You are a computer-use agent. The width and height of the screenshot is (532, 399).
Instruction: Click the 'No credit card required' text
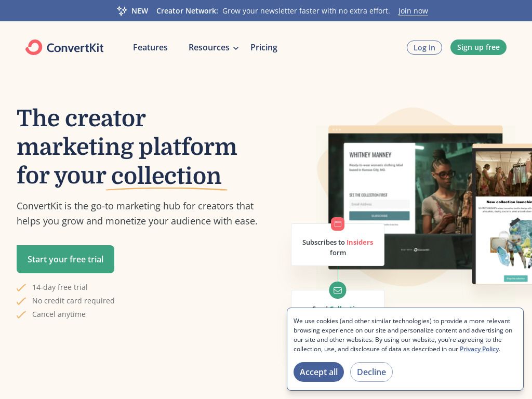[x=73, y=301]
